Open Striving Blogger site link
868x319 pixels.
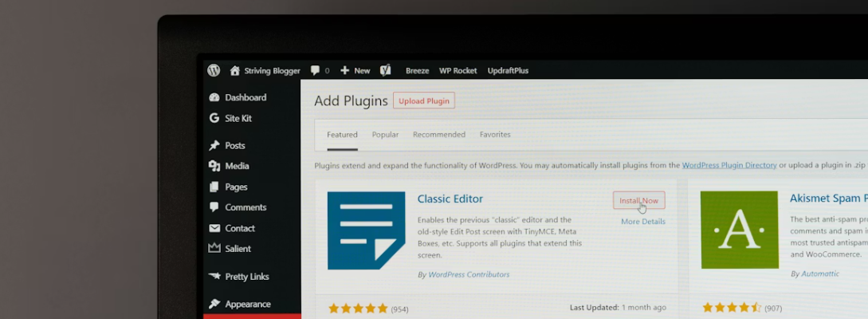point(273,71)
